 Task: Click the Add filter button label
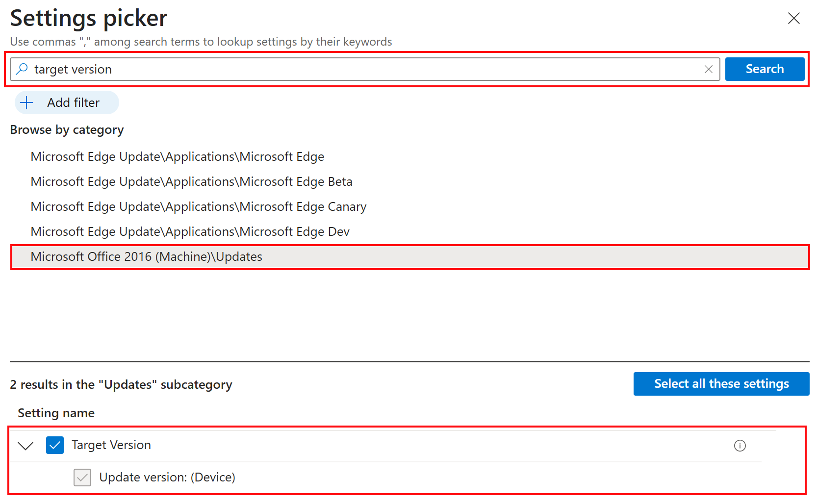(x=73, y=102)
